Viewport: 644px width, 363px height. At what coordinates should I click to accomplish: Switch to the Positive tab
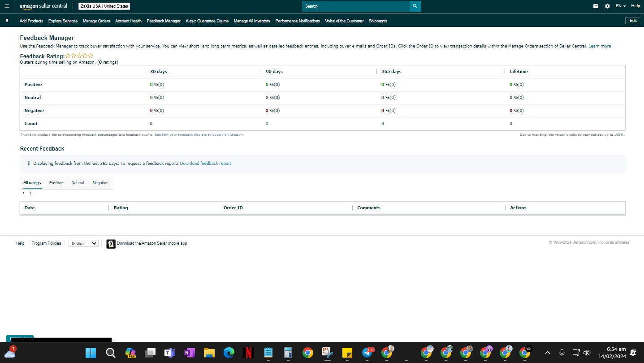(x=56, y=183)
